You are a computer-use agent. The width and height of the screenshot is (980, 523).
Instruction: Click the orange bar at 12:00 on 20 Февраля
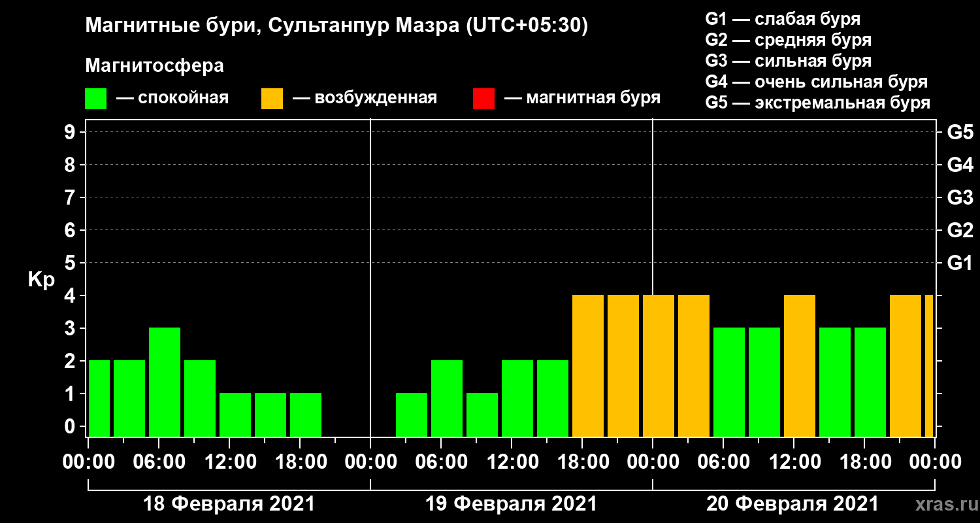coord(800,365)
